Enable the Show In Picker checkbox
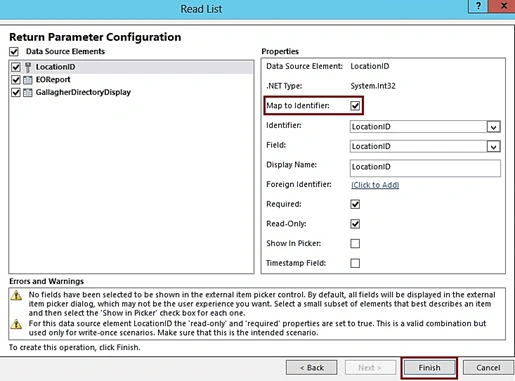The width and height of the screenshot is (515, 381). [355, 243]
